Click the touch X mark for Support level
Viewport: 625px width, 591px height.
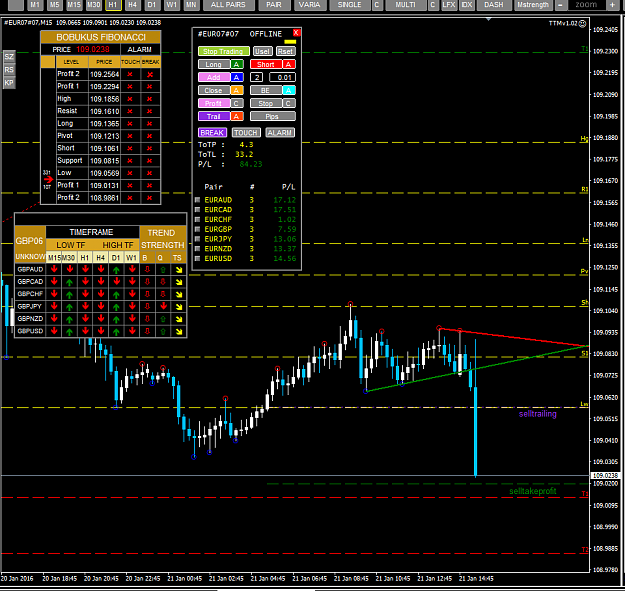pyautogui.click(x=130, y=161)
